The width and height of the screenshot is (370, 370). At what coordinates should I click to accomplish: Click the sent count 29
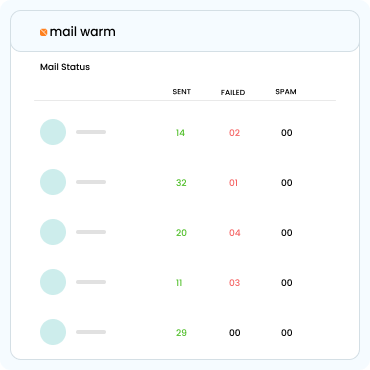coord(181,333)
